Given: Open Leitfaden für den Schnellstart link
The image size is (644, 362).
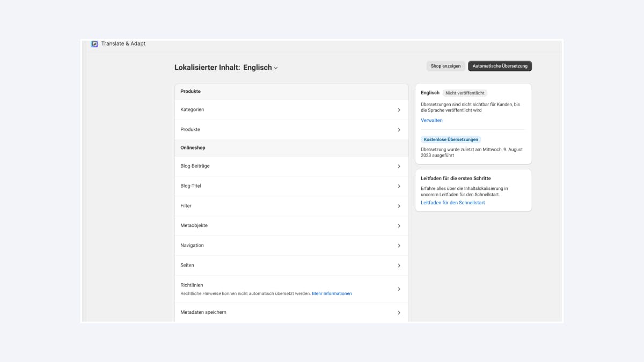Looking at the screenshot, I should pyautogui.click(x=452, y=203).
